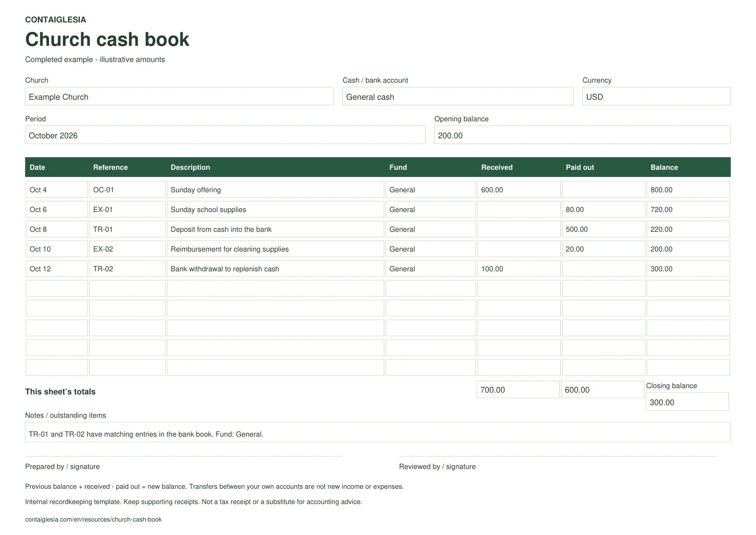Click the 'Church cash book' title

tap(107, 40)
